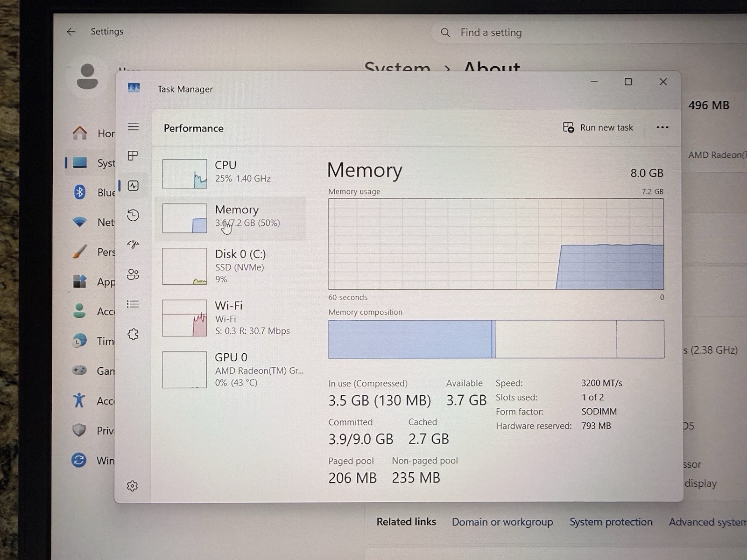747x560 pixels.
Task: Click the Wi-Fi mini graph thumbnail
Action: coord(184,318)
